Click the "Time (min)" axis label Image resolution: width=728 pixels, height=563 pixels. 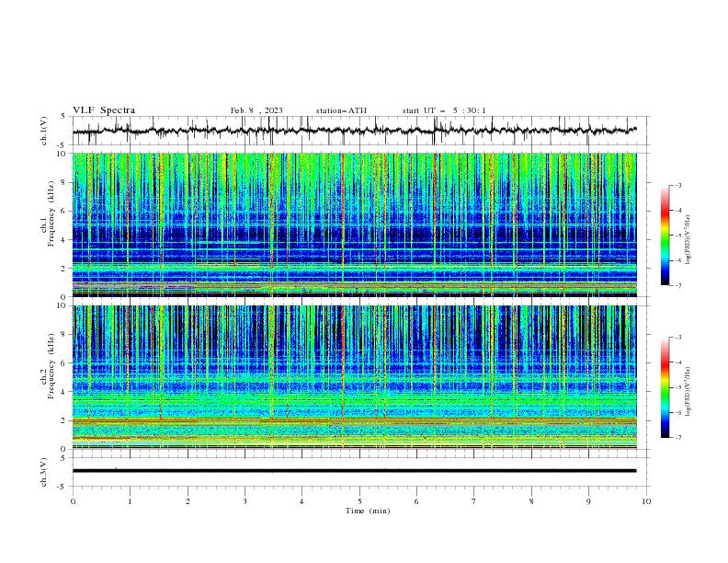(x=368, y=511)
